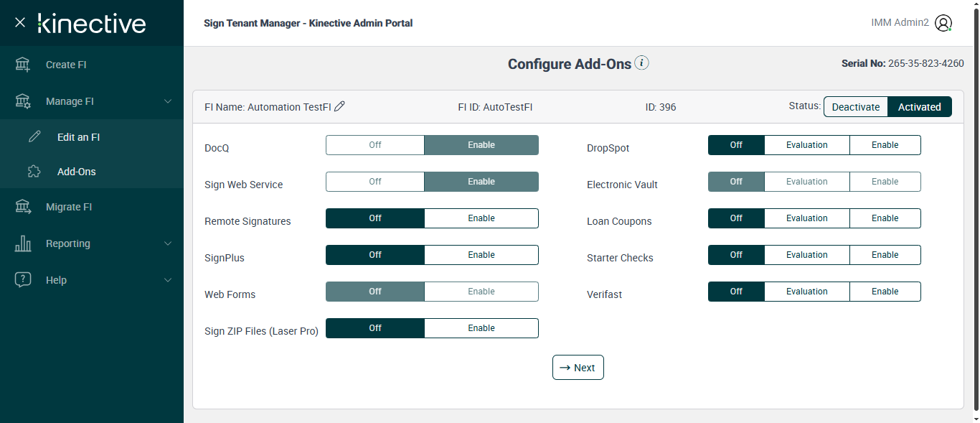
Task: Open the info icon beside Configure Add-Ons
Action: 642,63
